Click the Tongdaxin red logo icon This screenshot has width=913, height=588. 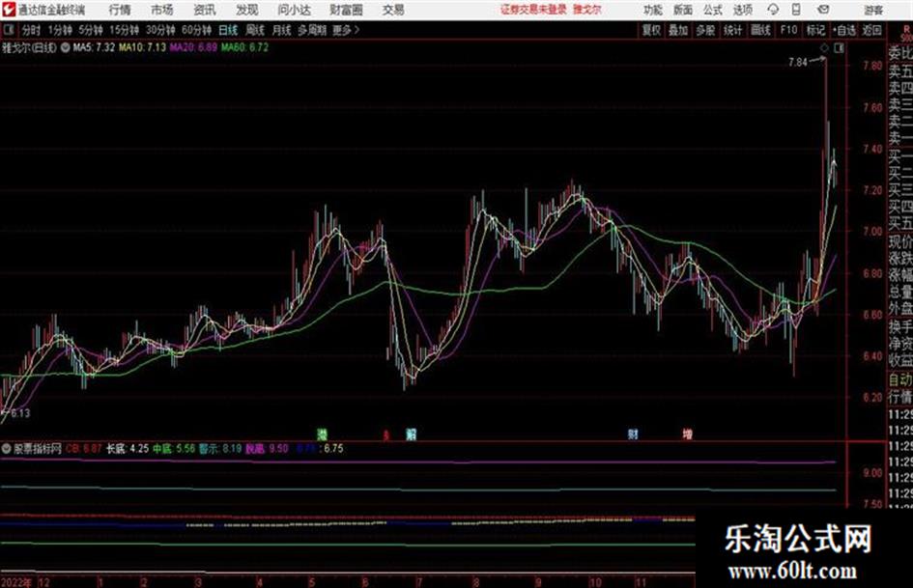tap(8, 10)
